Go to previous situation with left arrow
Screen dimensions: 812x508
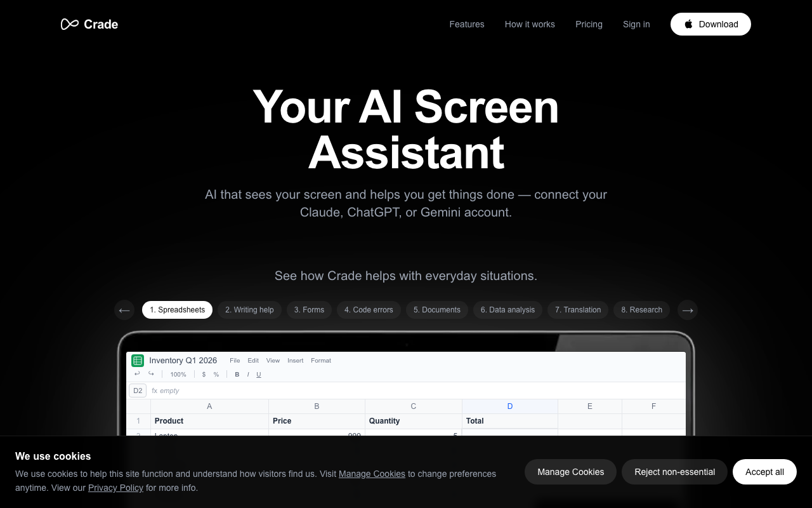(x=124, y=310)
